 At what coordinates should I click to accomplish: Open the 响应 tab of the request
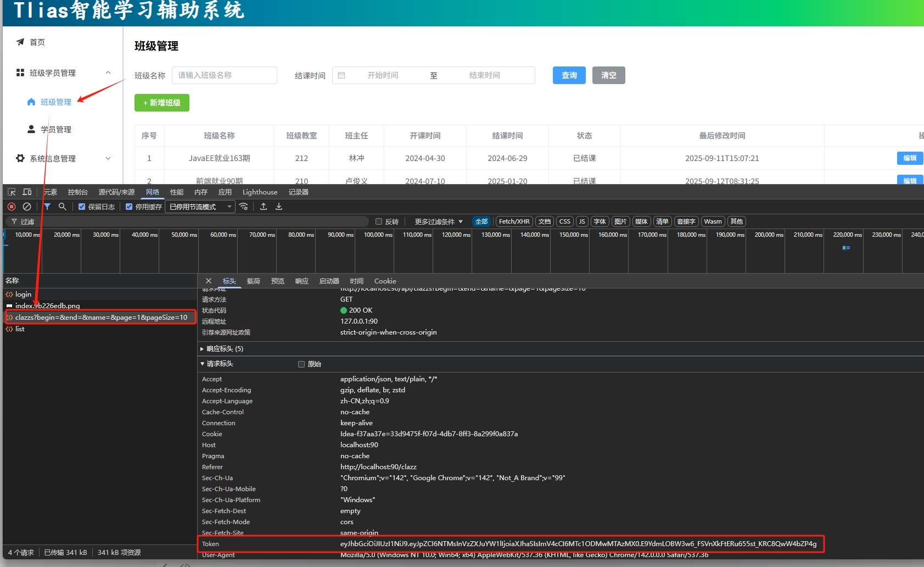(x=301, y=281)
